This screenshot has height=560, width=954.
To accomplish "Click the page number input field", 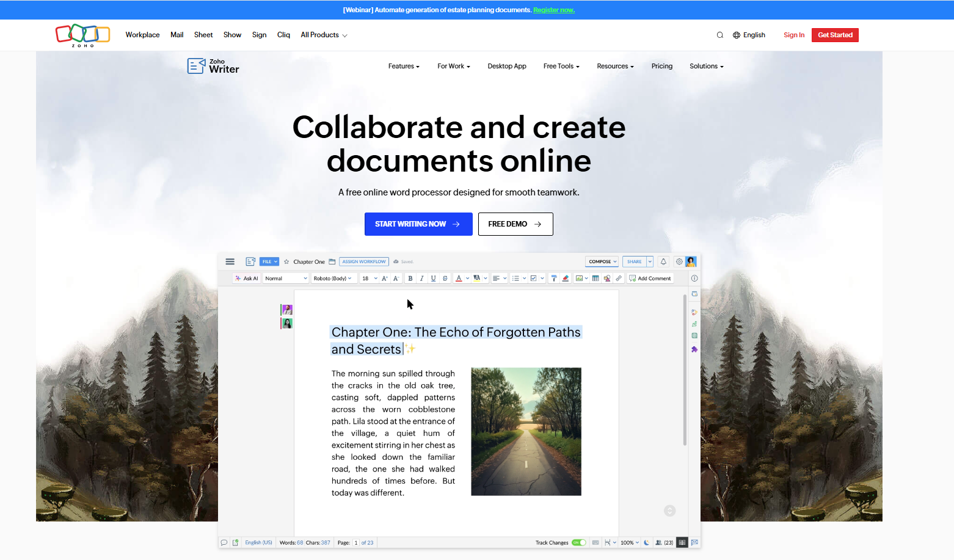I will (356, 542).
